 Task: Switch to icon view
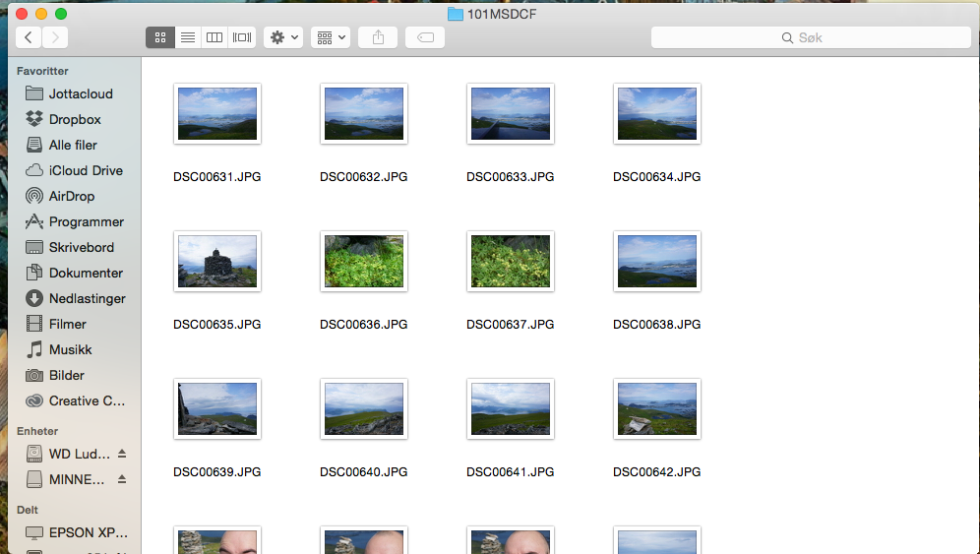[x=160, y=37]
